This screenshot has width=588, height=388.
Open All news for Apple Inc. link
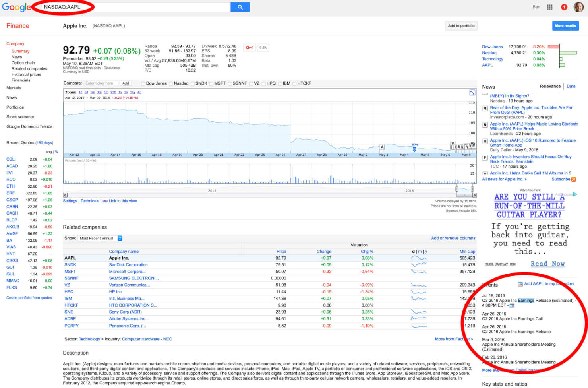click(x=504, y=179)
